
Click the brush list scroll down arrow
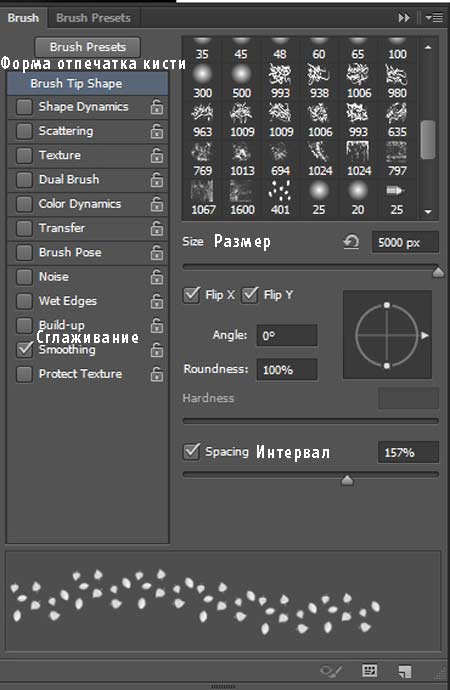[428, 212]
